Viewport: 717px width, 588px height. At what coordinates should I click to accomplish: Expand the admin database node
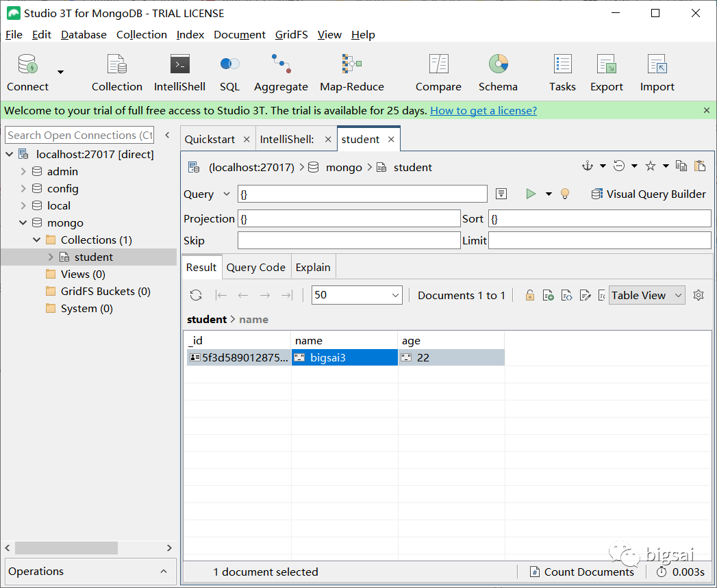pos(23,172)
